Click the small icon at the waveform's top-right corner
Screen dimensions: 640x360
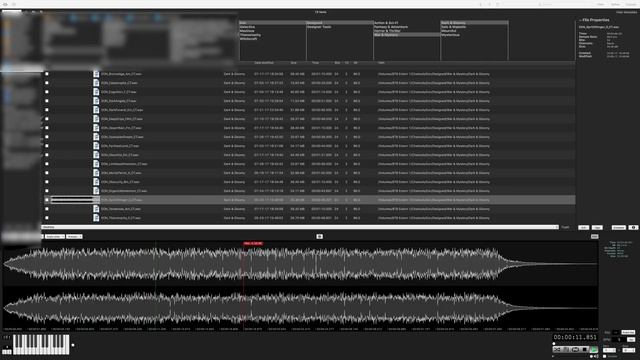tap(595, 236)
